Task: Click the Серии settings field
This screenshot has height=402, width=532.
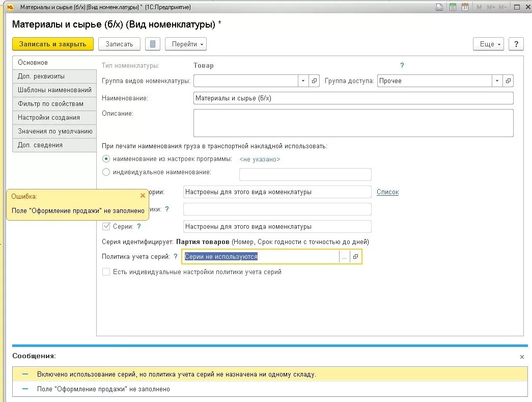Action: pos(277,226)
